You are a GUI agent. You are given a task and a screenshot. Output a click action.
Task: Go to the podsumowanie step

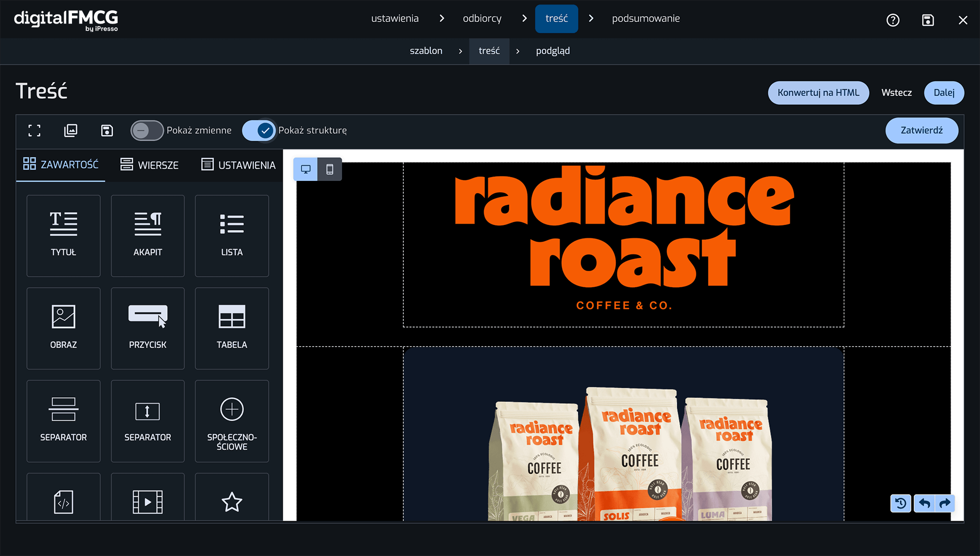(x=645, y=19)
